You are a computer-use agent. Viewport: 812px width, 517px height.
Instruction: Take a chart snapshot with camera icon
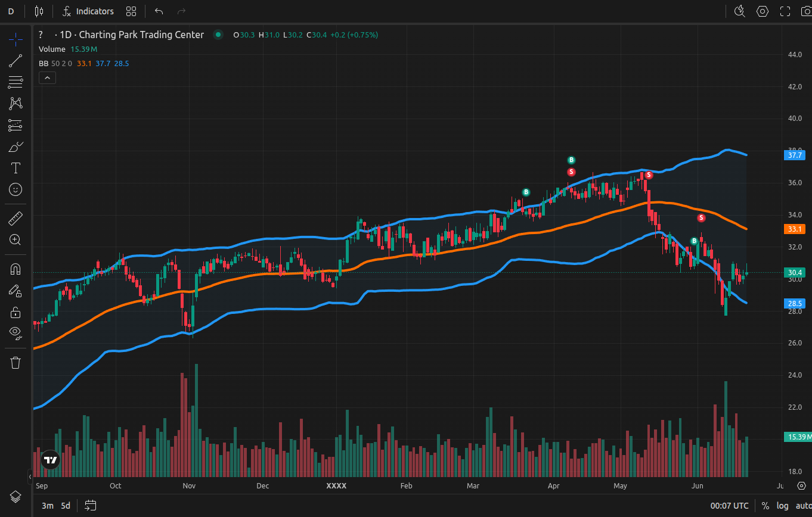[806, 11]
